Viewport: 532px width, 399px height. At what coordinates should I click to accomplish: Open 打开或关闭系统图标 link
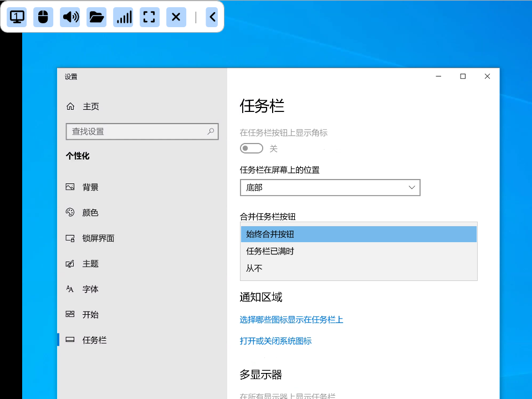(x=275, y=341)
